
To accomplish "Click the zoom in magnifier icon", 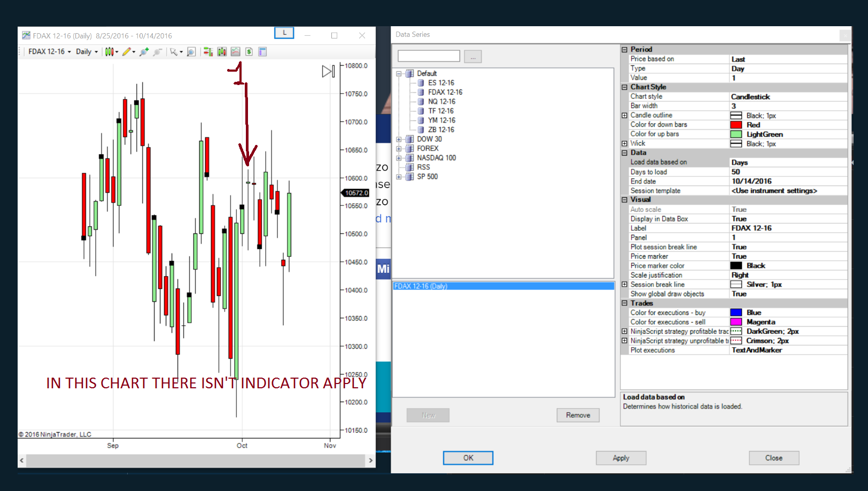I will [x=144, y=52].
